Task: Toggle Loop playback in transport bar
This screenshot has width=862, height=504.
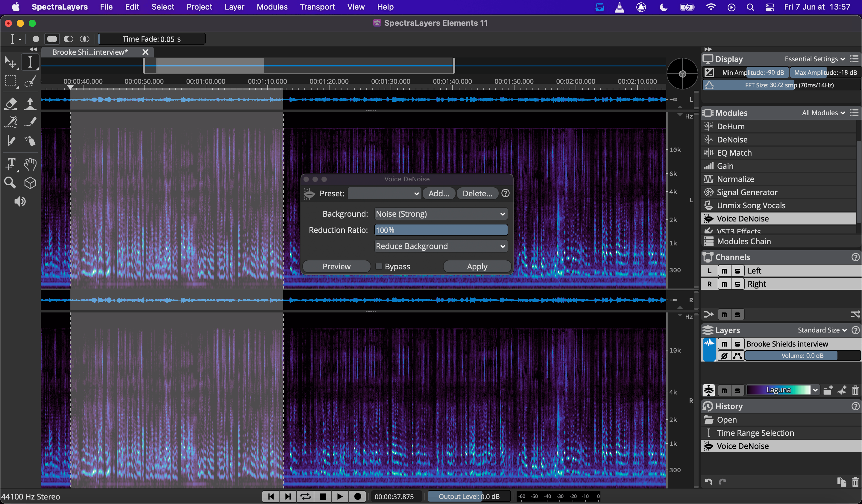Action: 305,497
